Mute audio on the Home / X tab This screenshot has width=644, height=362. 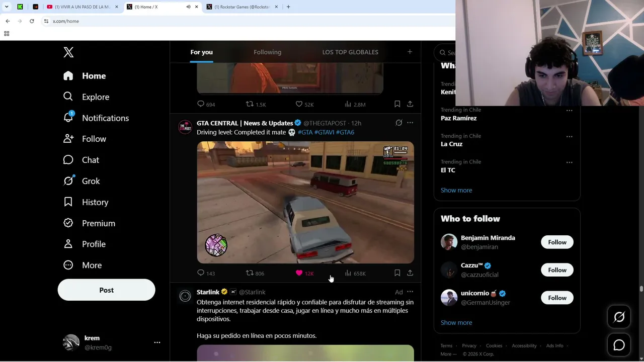click(188, 7)
